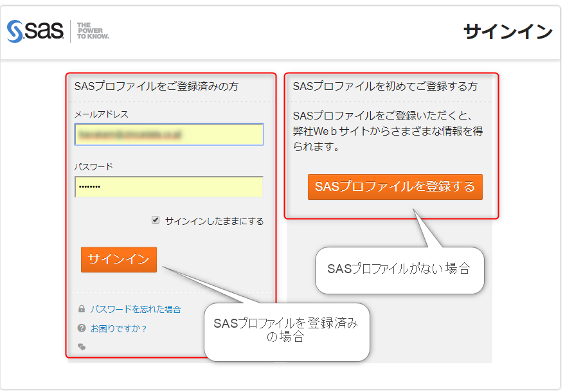The height and width of the screenshot is (392, 565).
Task: Click the paragraph starting SASプロファイルをご登録いただくと
Action: coord(388,131)
